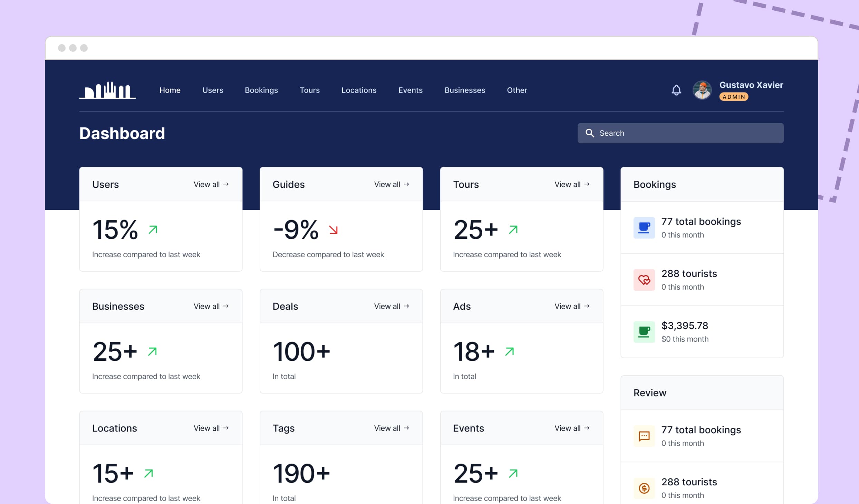
Task: Click the chat bubble icon in the Review panel
Action: coord(644,436)
